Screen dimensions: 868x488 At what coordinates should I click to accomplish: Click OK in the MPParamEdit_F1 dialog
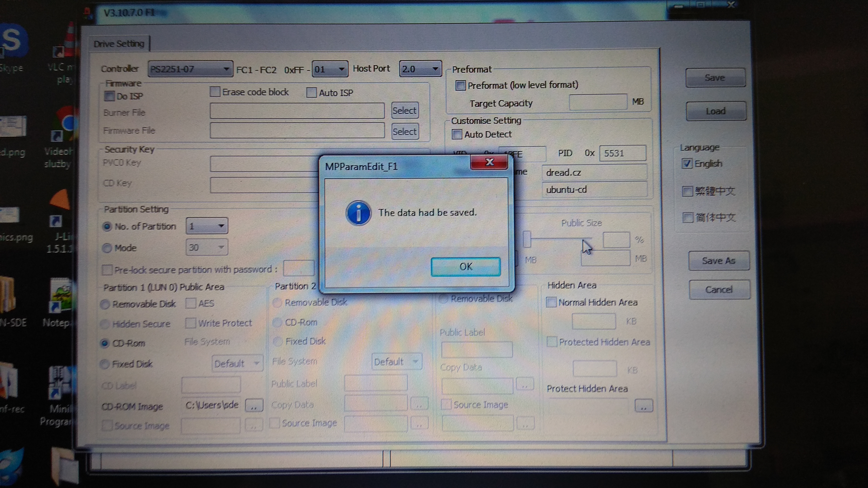click(x=465, y=266)
